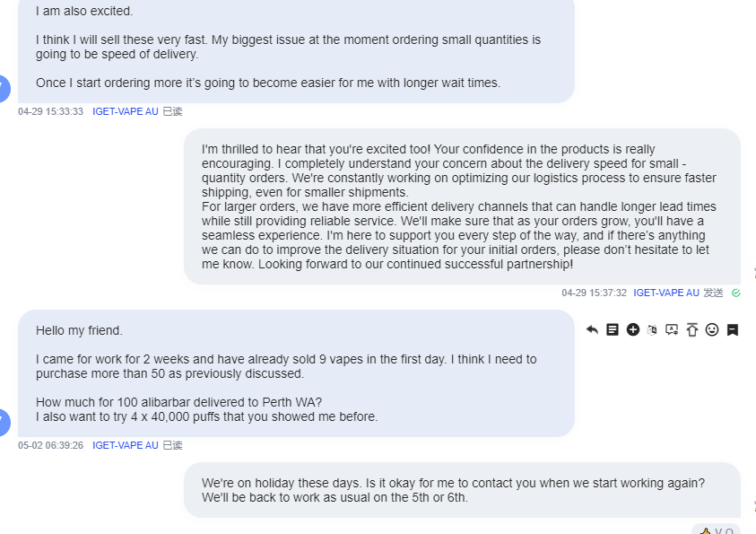This screenshot has height=534, width=756.
Task: Click the 'I'm thrilled to hear' message bubble
Action: pyautogui.click(x=462, y=206)
